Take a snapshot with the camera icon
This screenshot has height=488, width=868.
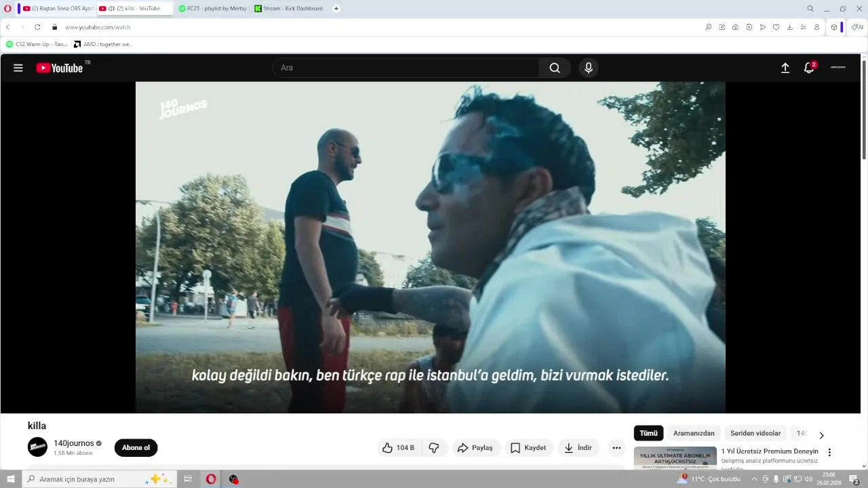click(736, 27)
